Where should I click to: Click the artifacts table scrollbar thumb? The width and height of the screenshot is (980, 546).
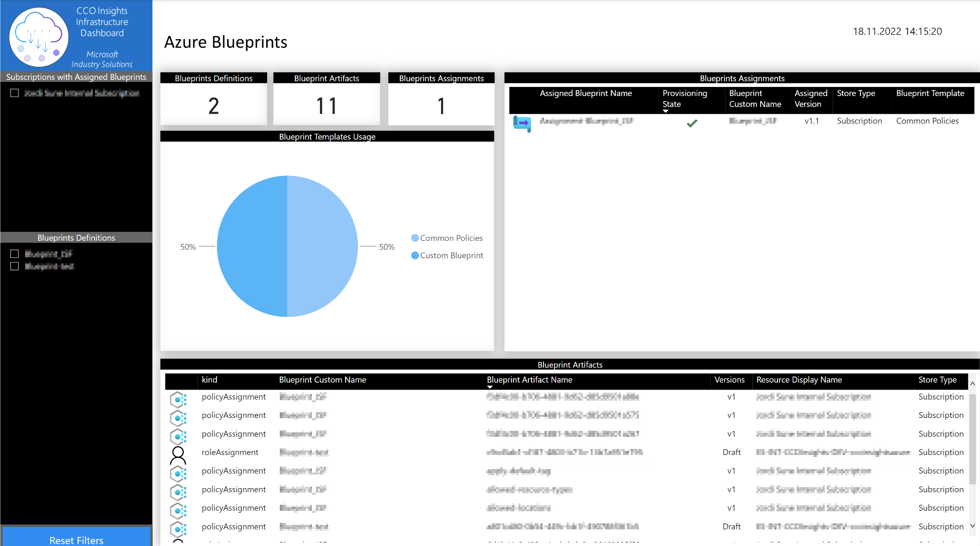(972, 439)
